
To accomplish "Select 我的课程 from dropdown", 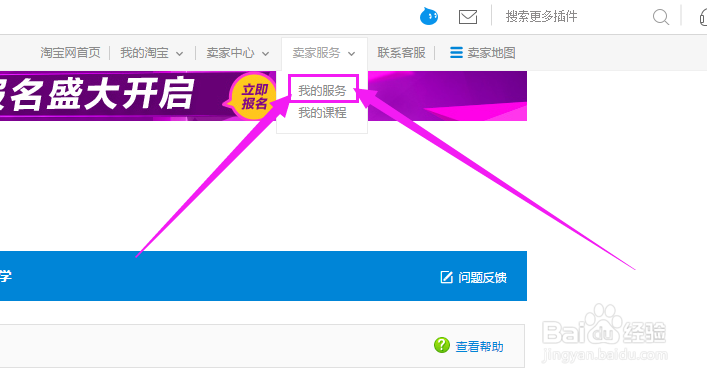I will [x=322, y=112].
